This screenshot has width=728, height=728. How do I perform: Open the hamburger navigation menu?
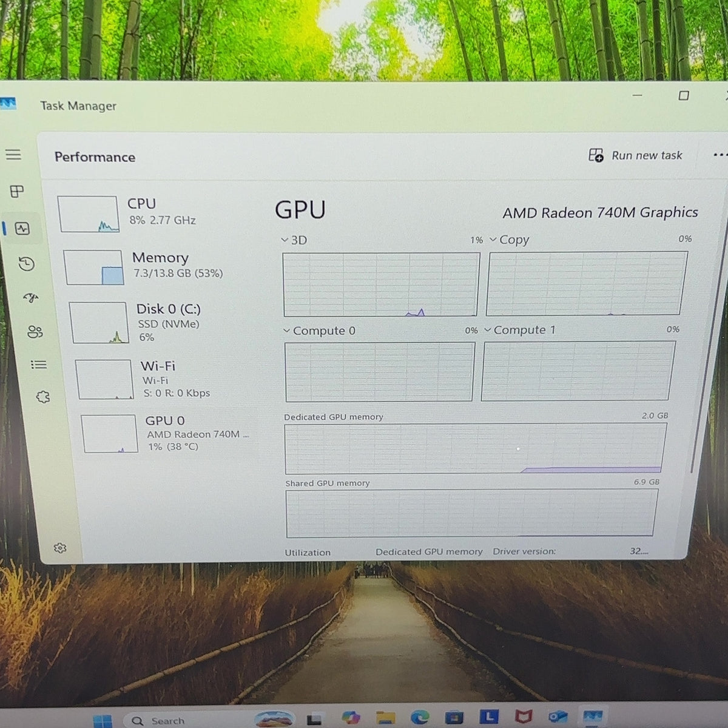13,155
